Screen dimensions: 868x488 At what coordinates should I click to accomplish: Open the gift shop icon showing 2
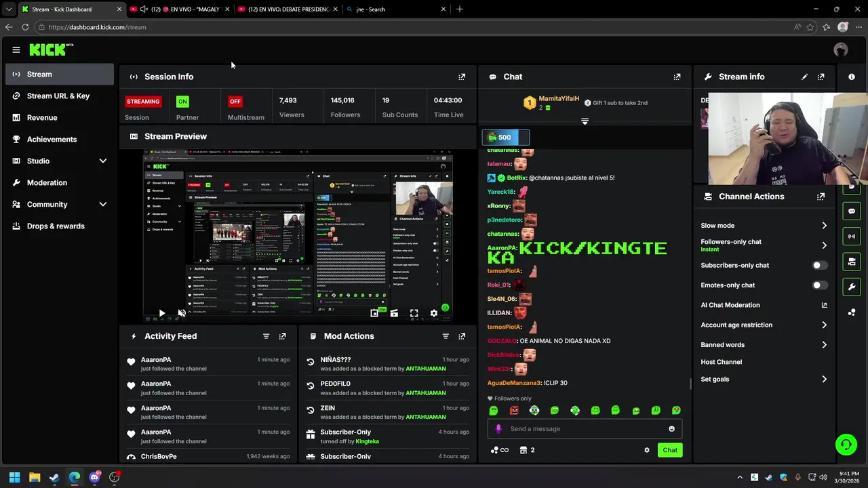(x=527, y=450)
